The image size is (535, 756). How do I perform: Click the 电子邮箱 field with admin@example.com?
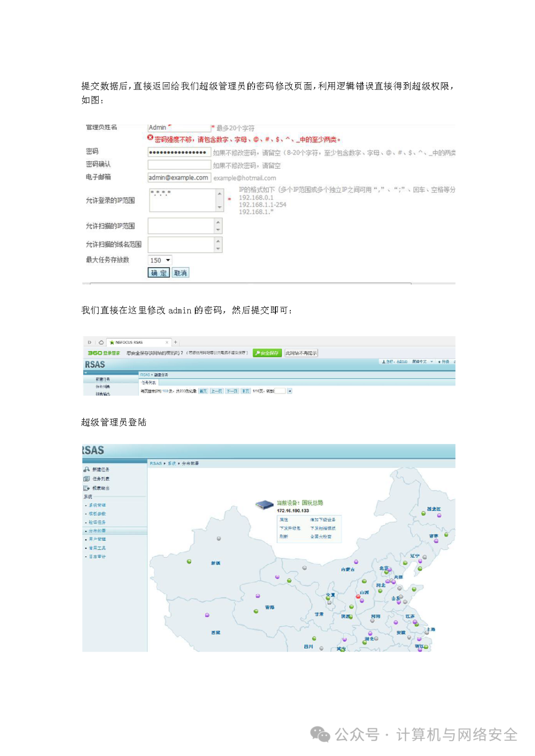(179, 178)
